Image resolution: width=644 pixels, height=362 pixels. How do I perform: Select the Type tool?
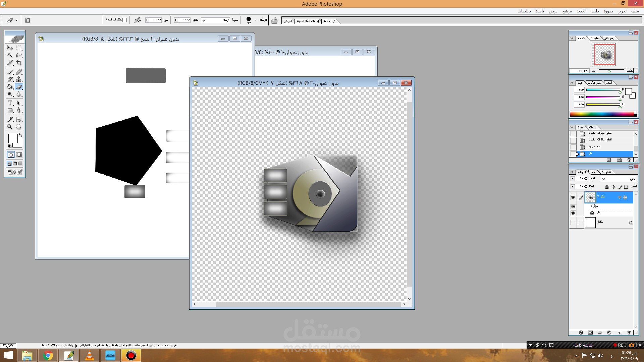pos(10,103)
